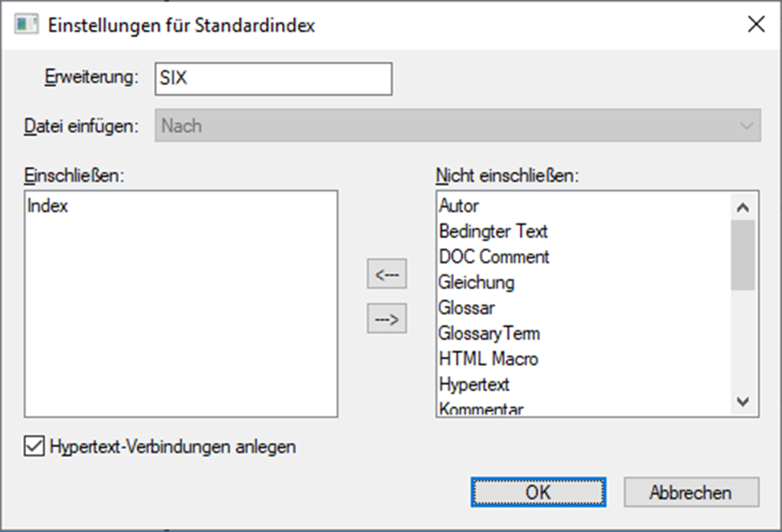Cancel the dialog via Abbrechen
The width and height of the screenshot is (782, 532).
click(691, 492)
